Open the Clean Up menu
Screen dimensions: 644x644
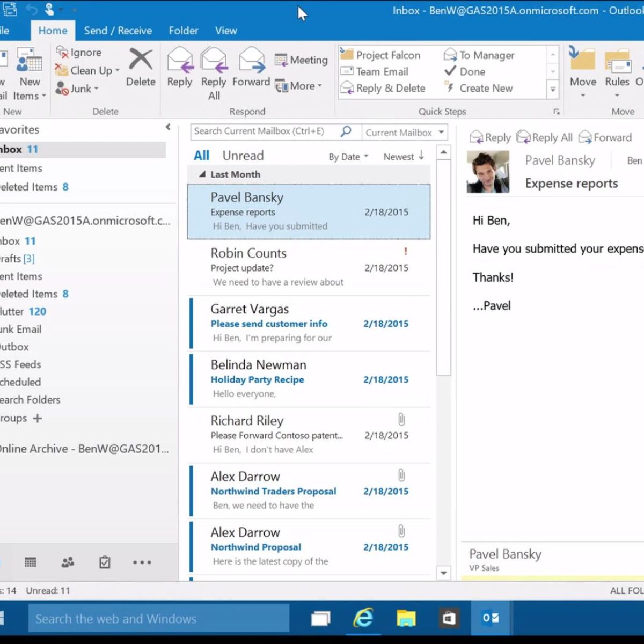click(x=87, y=70)
